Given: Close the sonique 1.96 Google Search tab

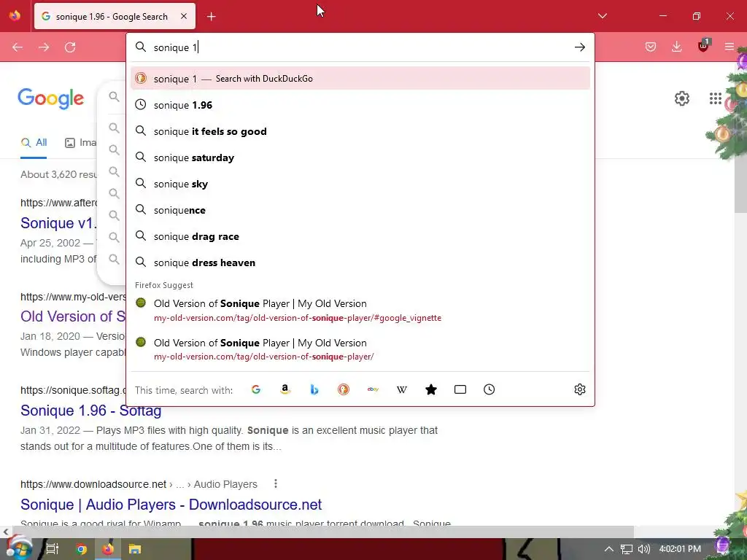Looking at the screenshot, I should coord(184,16).
